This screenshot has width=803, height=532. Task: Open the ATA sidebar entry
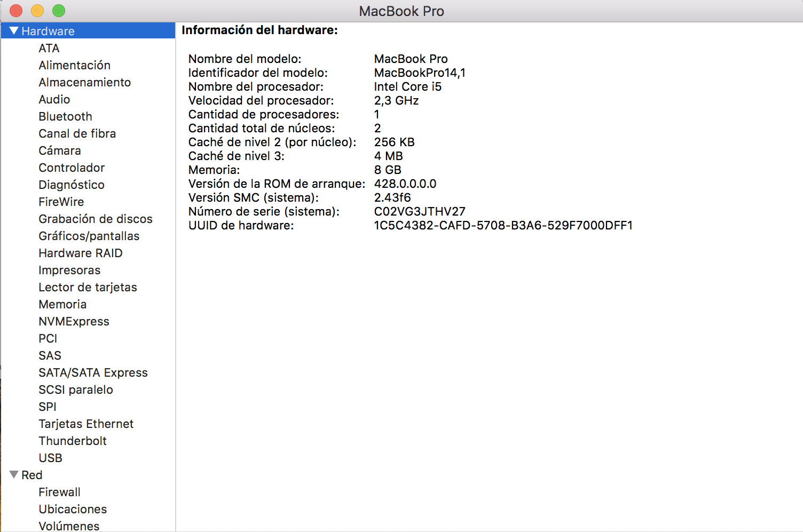pos(49,48)
